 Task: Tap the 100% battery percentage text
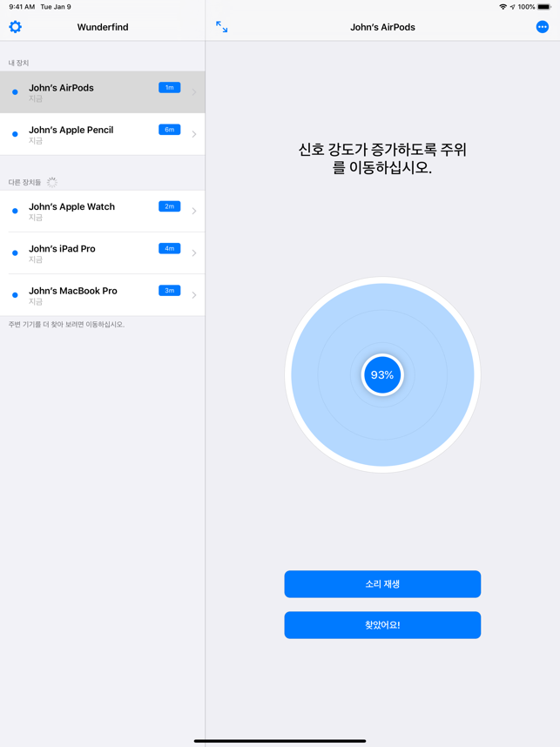coord(526,7)
